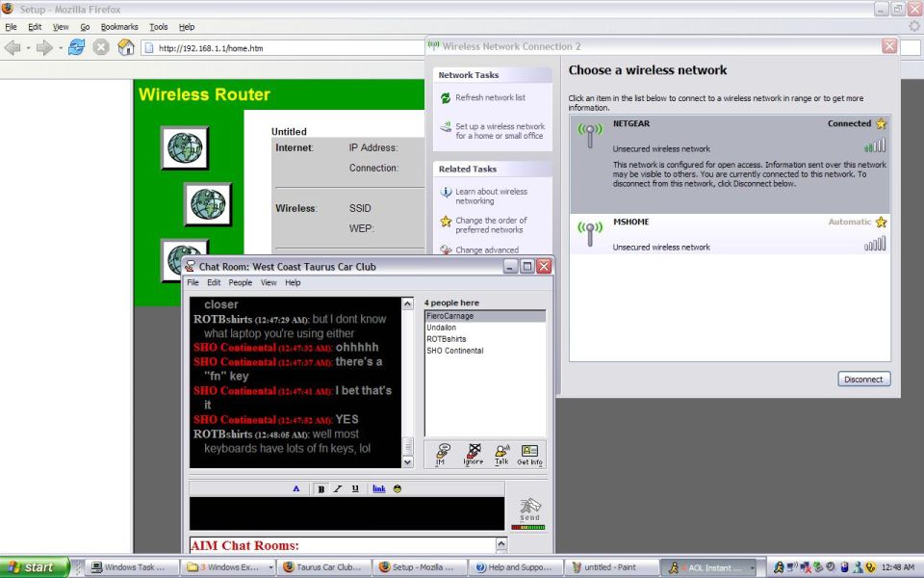924x578 pixels.
Task: Select ROTBshirts in people list
Action: click(x=485, y=339)
